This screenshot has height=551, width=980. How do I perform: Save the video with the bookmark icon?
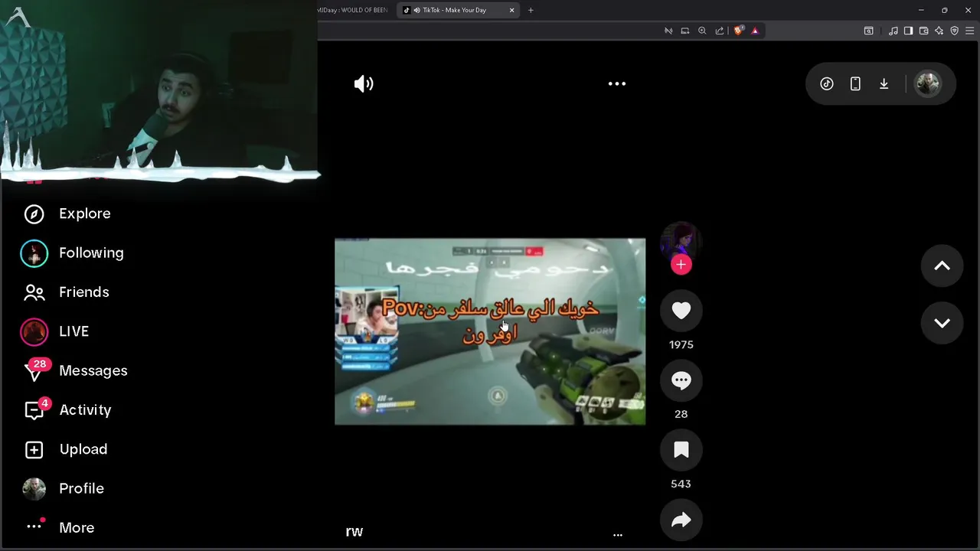(x=681, y=450)
